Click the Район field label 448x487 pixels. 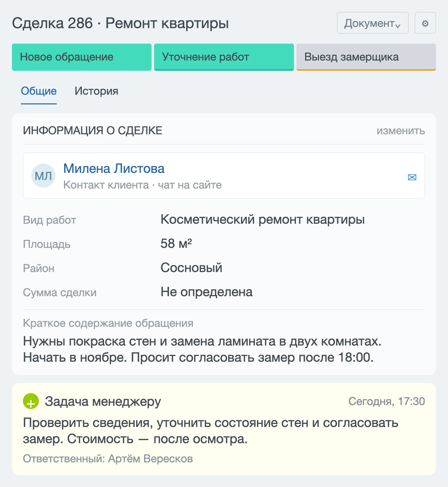[x=39, y=268]
